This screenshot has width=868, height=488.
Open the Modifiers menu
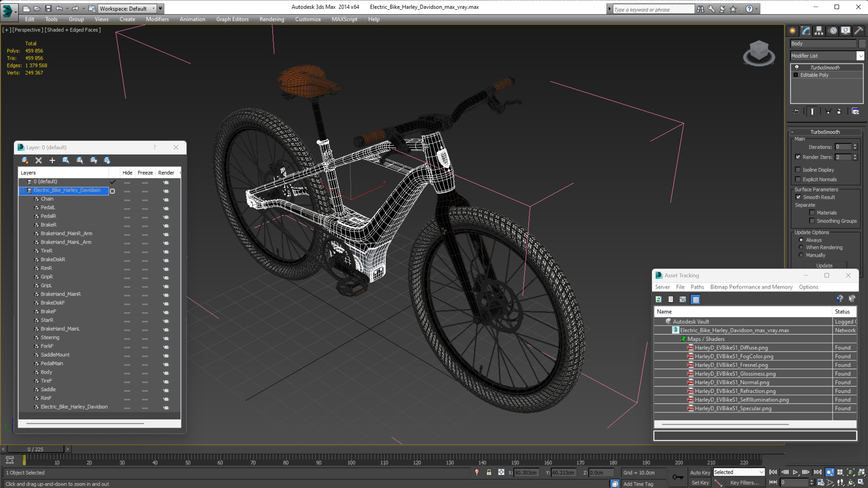(157, 19)
